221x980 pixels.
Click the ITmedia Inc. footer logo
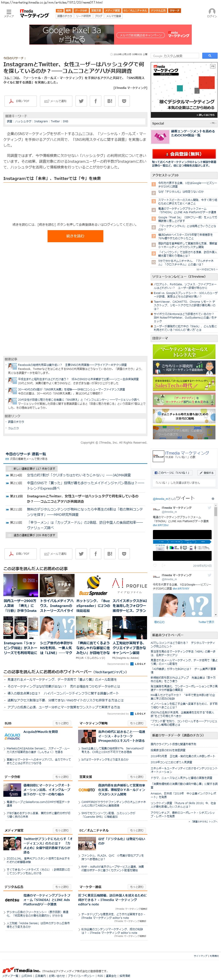tap(21, 970)
